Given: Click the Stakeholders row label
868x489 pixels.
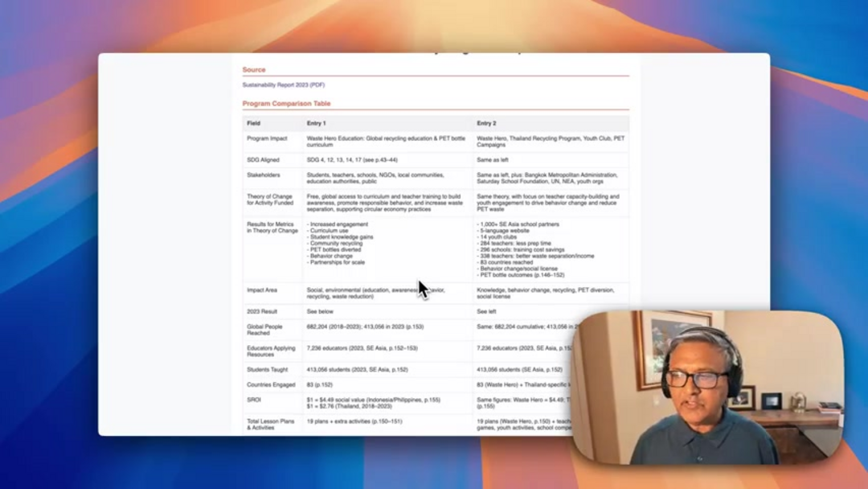Looking at the screenshot, I should pyautogui.click(x=264, y=175).
